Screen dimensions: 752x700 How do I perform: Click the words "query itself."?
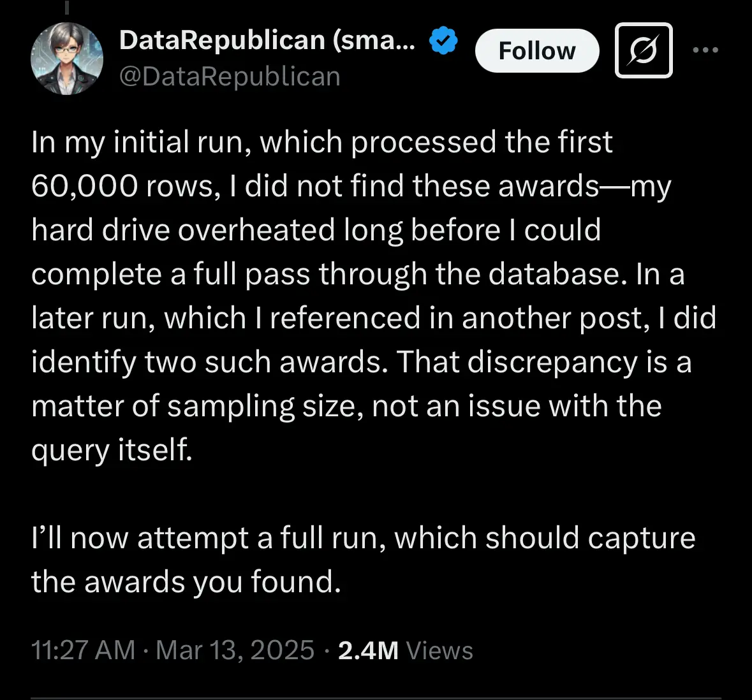tap(112, 450)
